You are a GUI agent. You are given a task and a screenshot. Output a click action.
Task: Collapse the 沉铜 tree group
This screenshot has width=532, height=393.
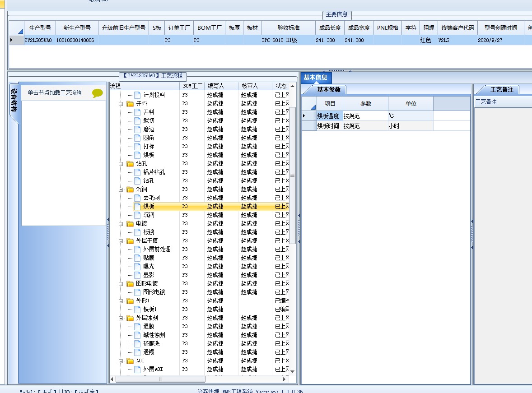[x=121, y=190]
